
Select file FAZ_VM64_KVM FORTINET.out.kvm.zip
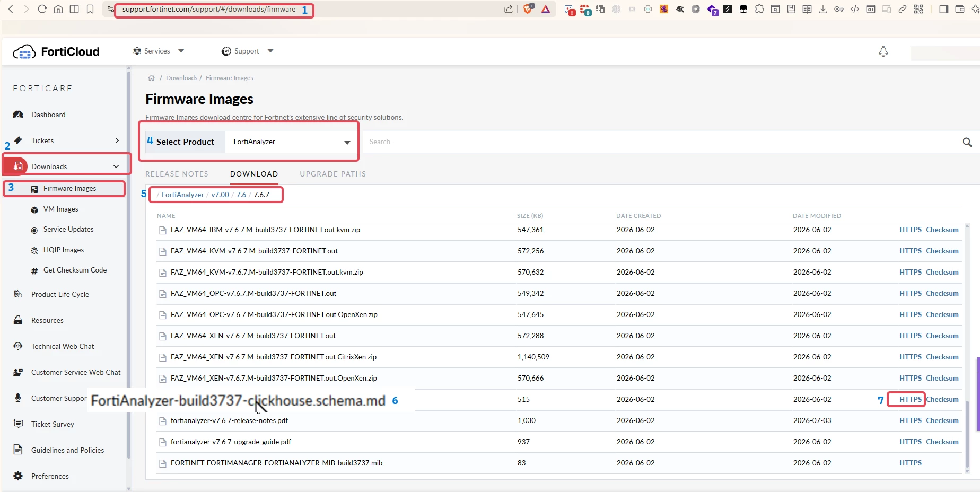pos(267,272)
